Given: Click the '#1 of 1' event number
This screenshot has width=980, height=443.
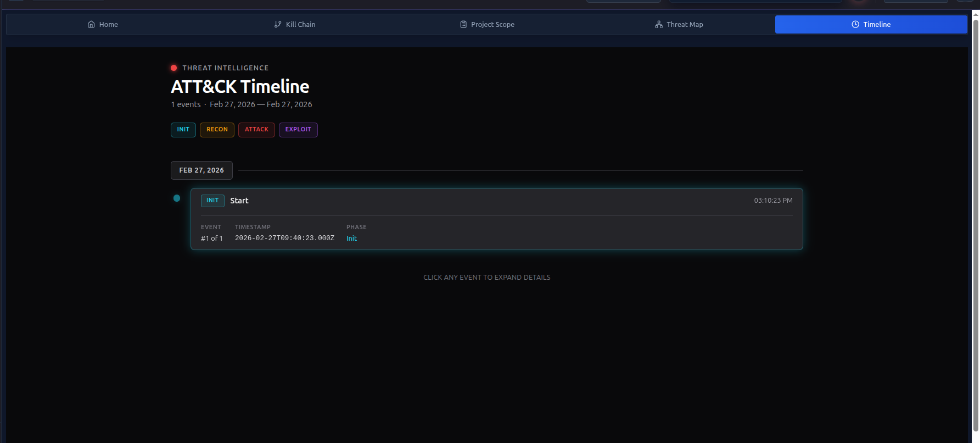Looking at the screenshot, I should pyautogui.click(x=212, y=238).
